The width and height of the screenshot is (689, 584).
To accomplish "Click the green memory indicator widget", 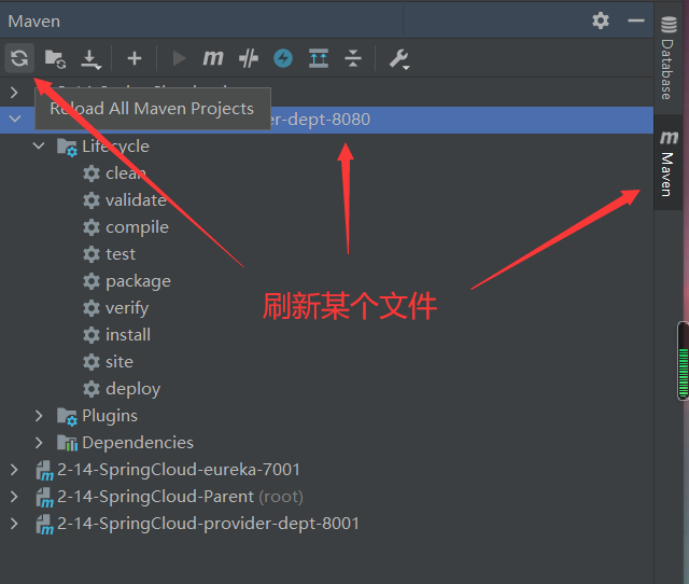I will 683,361.
